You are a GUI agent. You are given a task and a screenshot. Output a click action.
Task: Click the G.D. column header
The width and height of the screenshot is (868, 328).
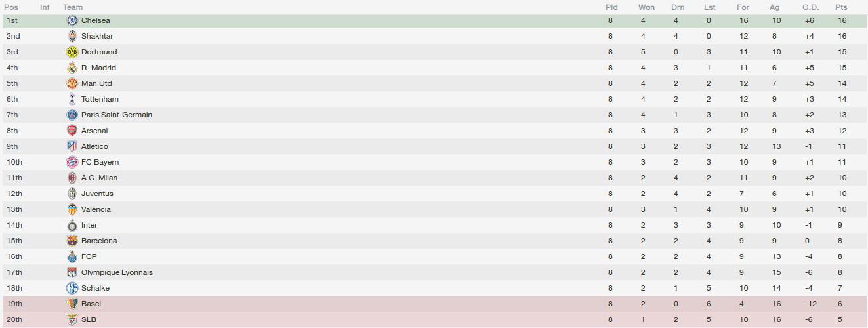(x=810, y=7)
